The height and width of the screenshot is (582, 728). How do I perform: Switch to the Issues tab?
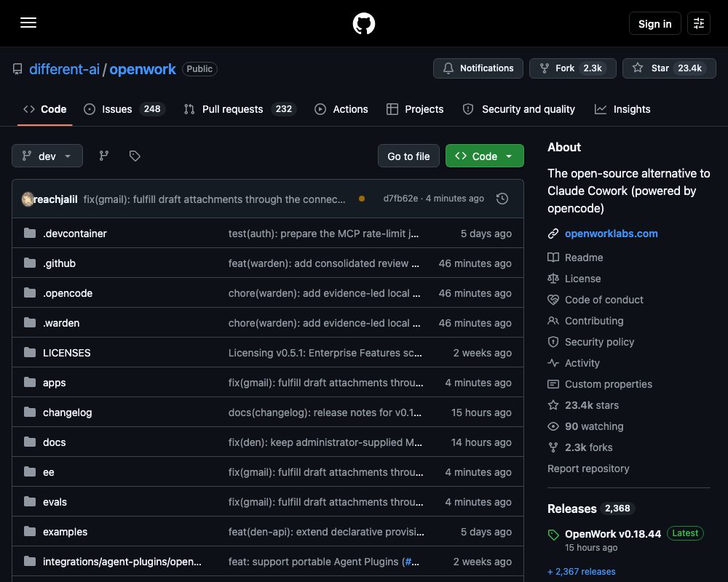[x=124, y=109]
